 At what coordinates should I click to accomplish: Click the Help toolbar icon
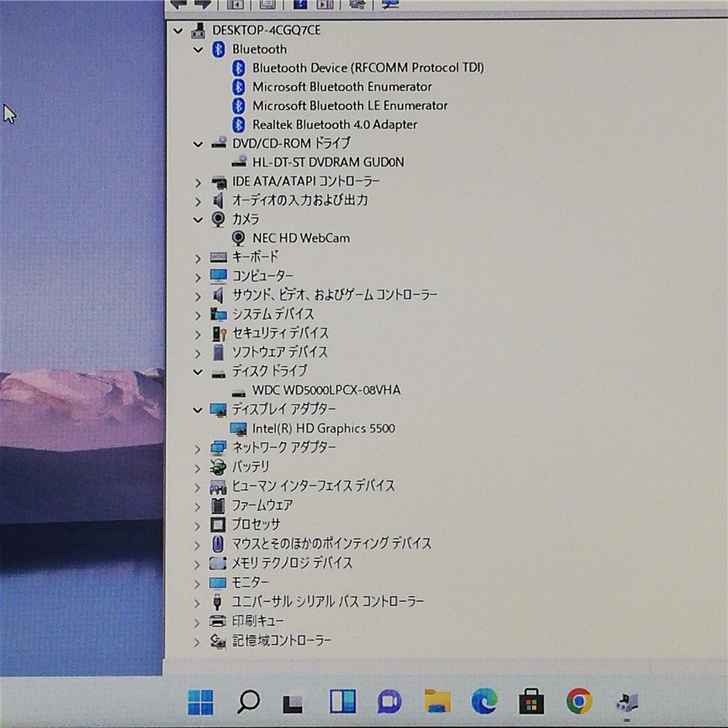tap(303, 5)
